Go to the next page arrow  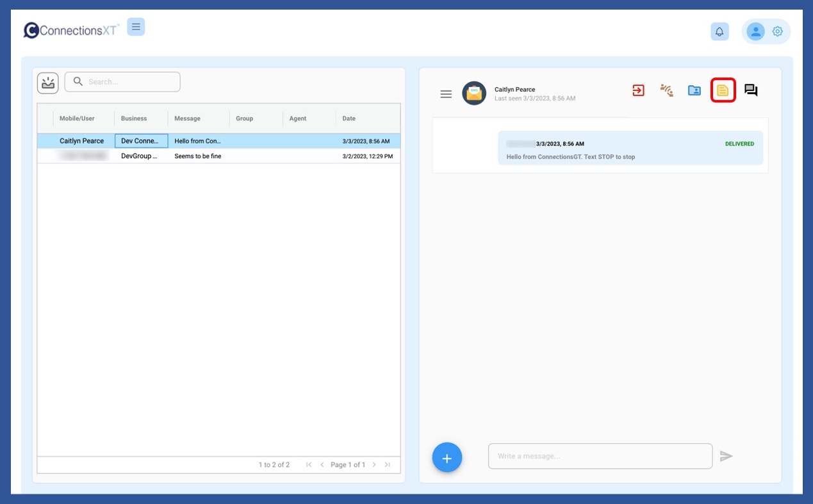(x=374, y=465)
